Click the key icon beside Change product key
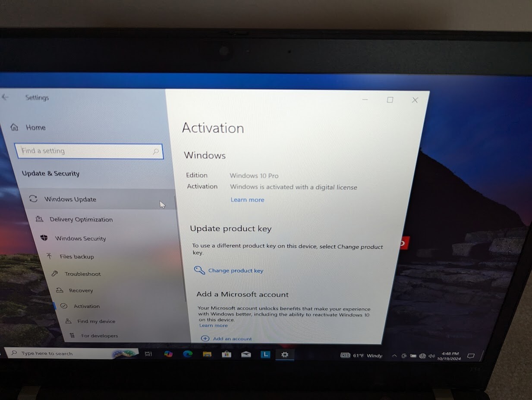 [x=199, y=270]
